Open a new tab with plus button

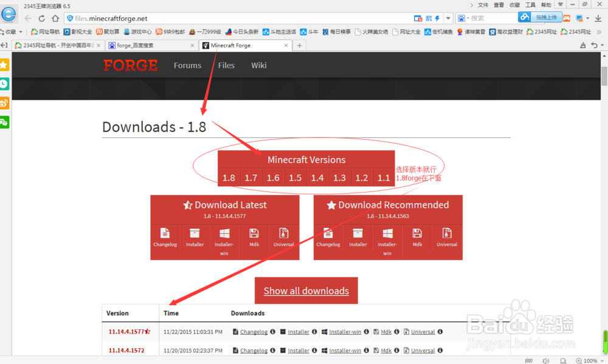tap(299, 46)
